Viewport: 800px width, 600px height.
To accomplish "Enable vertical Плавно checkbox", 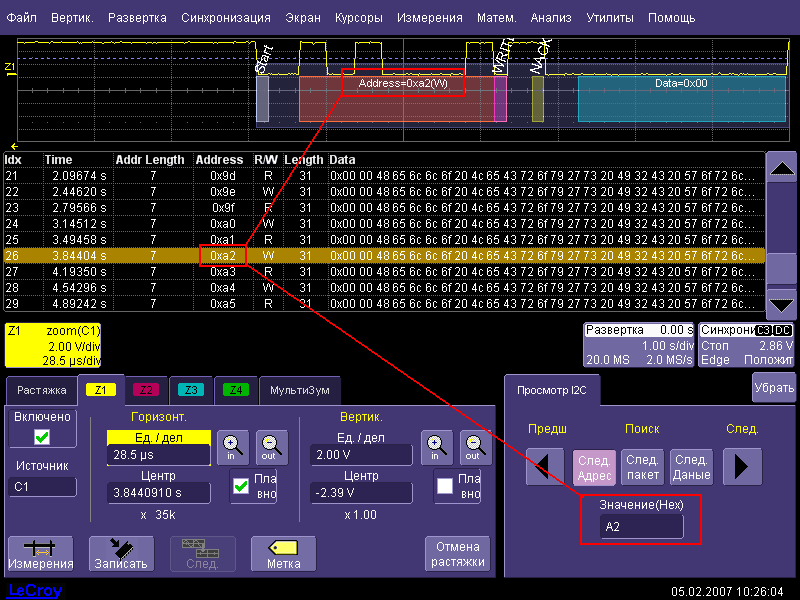I will pos(445,486).
